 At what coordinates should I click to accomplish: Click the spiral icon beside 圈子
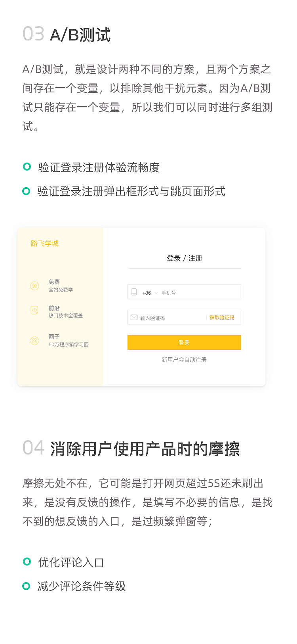pyautogui.click(x=35, y=340)
